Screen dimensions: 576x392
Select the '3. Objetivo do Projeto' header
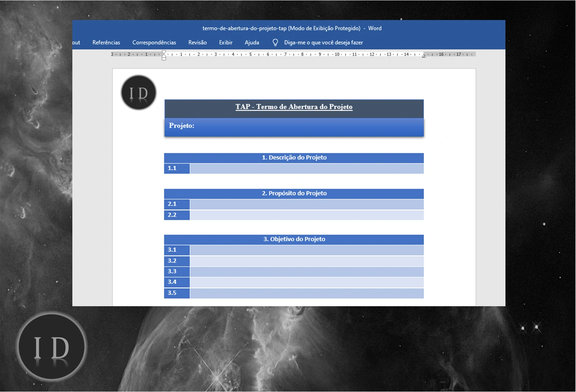pos(294,239)
